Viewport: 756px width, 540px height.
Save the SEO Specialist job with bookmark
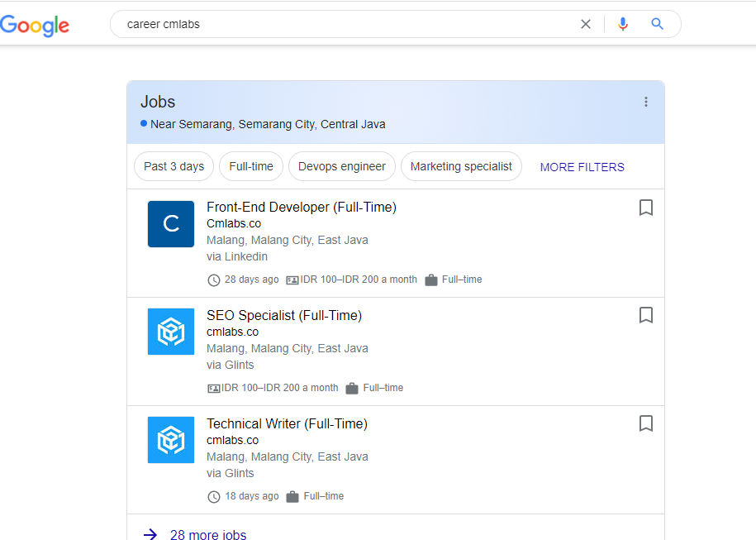645,315
